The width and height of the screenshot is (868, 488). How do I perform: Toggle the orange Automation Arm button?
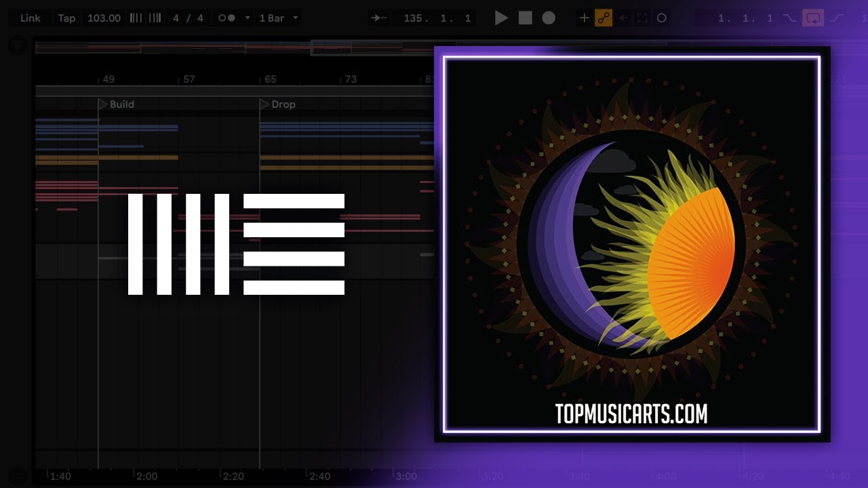[x=604, y=18]
